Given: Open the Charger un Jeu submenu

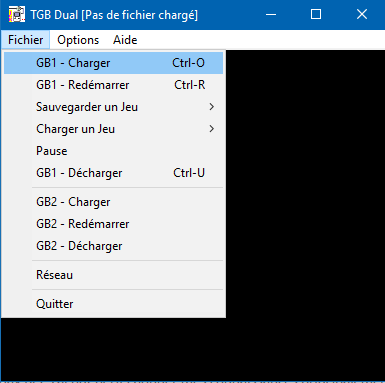Looking at the screenshot, I should click(x=113, y=129).
